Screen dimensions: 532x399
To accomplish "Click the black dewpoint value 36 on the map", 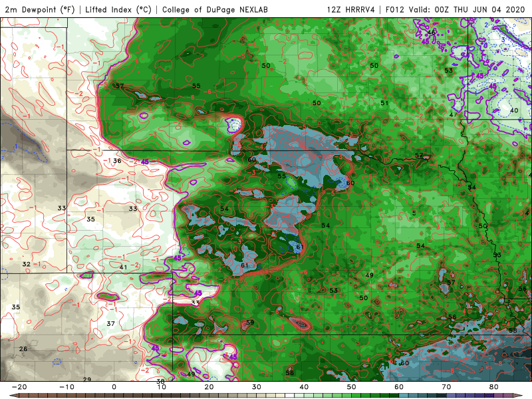I will tap(117, 161).
